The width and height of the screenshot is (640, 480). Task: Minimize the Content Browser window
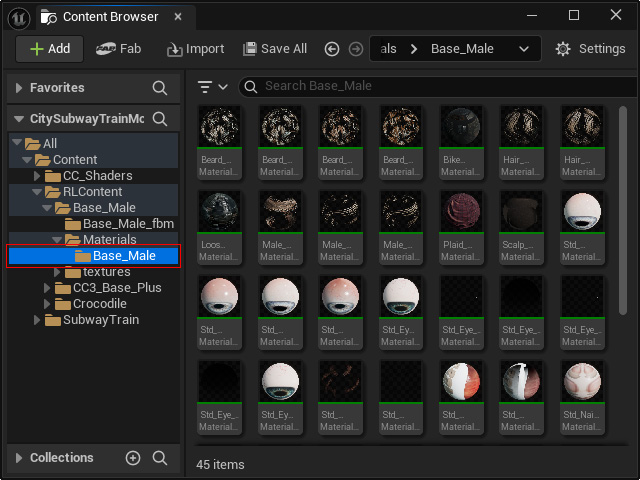[x=532, y=16]
